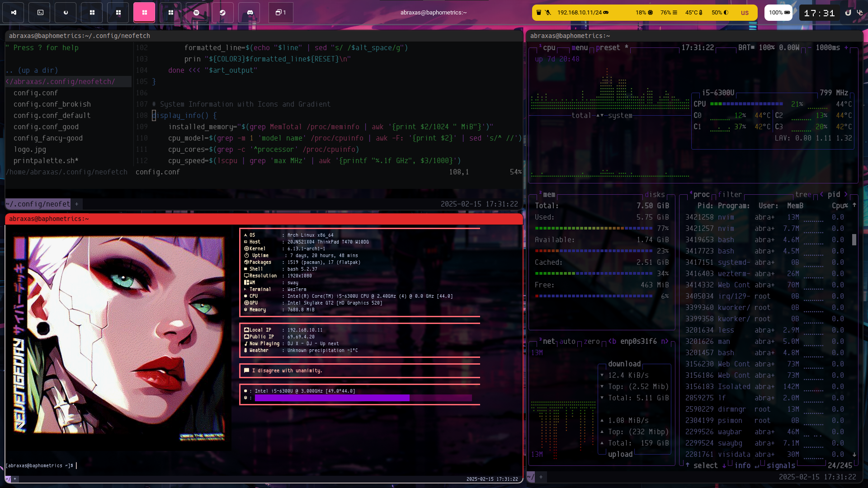Select the ~/ tab in the neofetch terminal
Screen dimensions: 868x488
[x=8, y=479]
